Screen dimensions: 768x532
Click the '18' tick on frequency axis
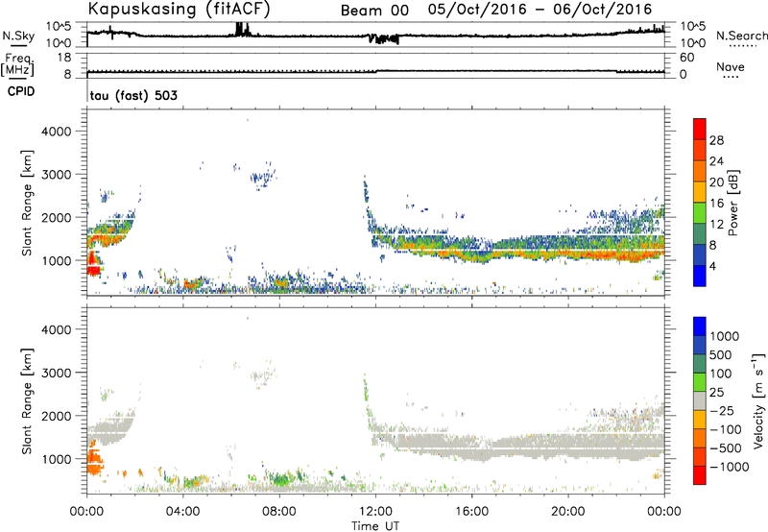point(64,58)
